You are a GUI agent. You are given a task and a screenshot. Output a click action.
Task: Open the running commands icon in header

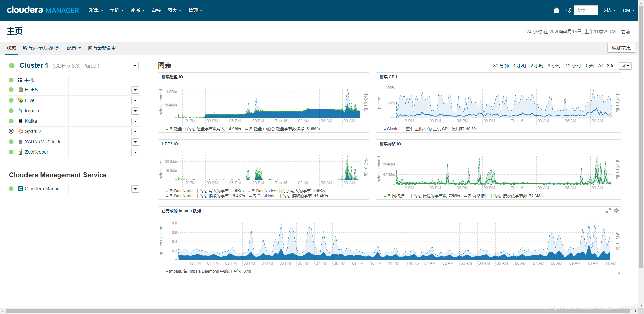point(568,10)
